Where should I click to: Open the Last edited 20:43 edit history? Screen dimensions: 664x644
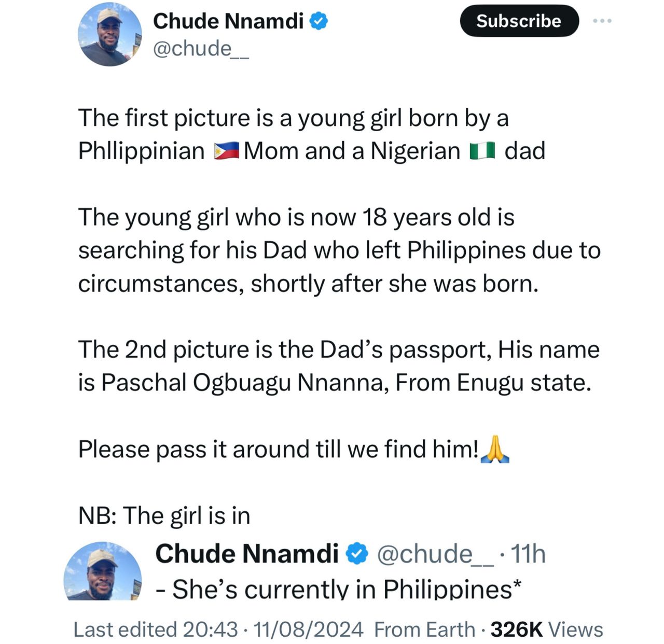(x=156, y=629)
